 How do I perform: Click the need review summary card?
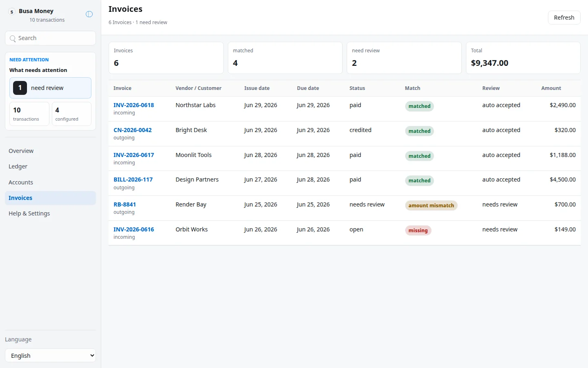pos(404,58)
